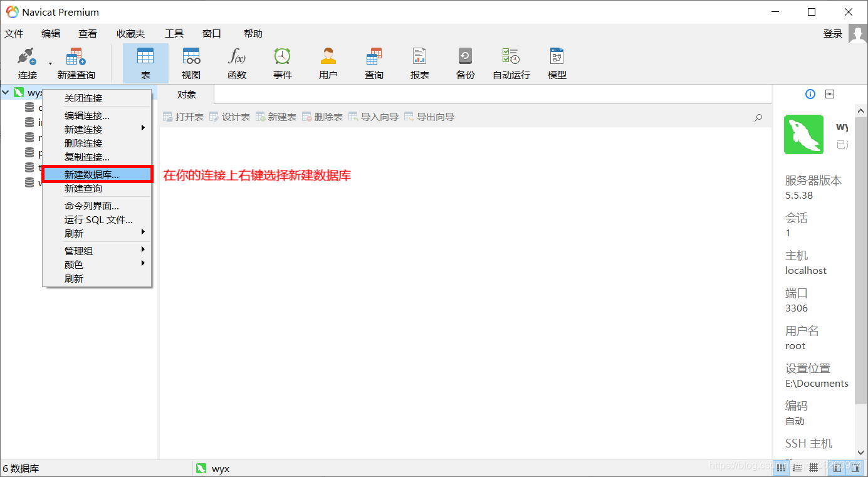Choose 删除连接 from the context menu
The height and width of the screenshot is (477, 868).
pos(97,143)
